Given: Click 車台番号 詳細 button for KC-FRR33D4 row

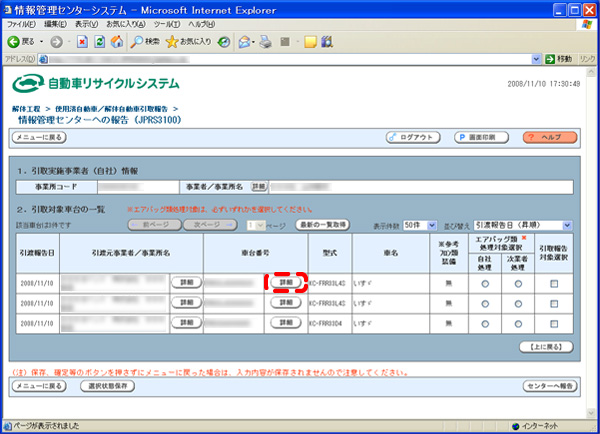Looking at the screenshot, I should click(x=286, y=323).
